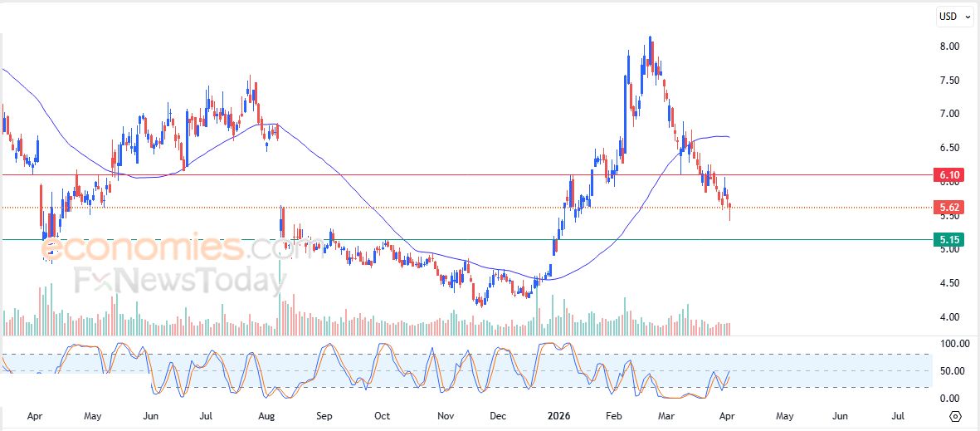Click the Feb label on time axis
The width and height of the screenshot is (980, 431).
[615, 416]
